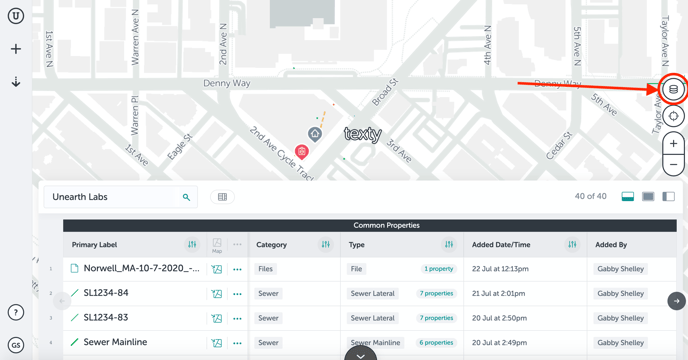688x360 pixels.
Task: Click Sewer Lateral type tag for SL1234-84
Action: point(373,293)
